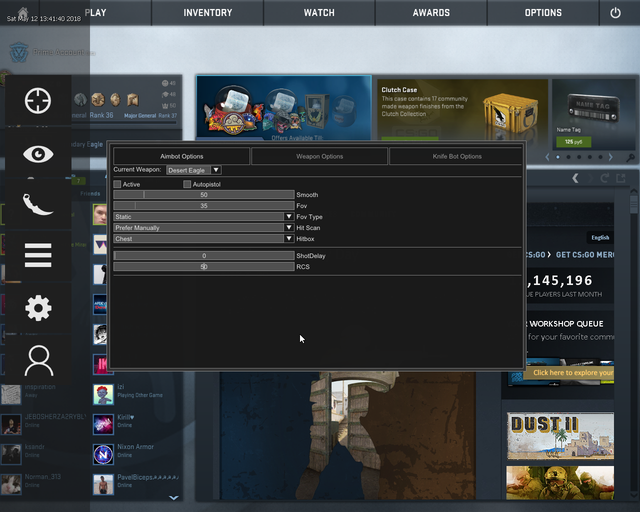The width and height of the screenshot is (640, 512).
Task: Open the person profile sidebar icon
Action: [x=38, y=361]
